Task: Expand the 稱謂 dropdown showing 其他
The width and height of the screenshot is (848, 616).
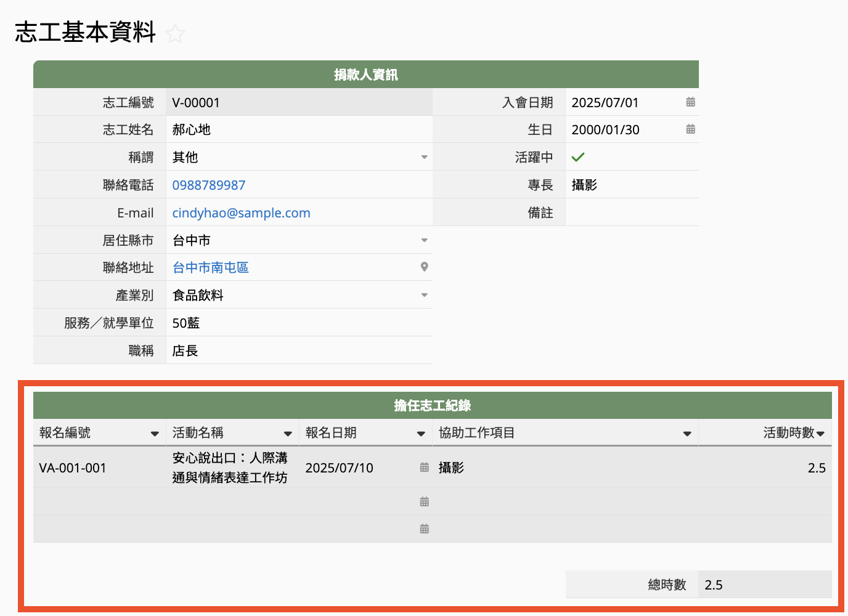Action: pos(424,158)
